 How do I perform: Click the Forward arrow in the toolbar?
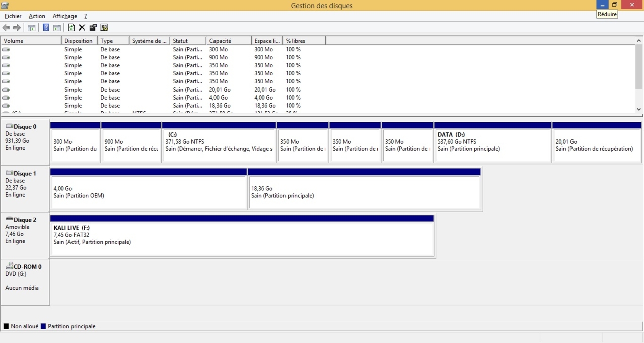coord(17,28)
